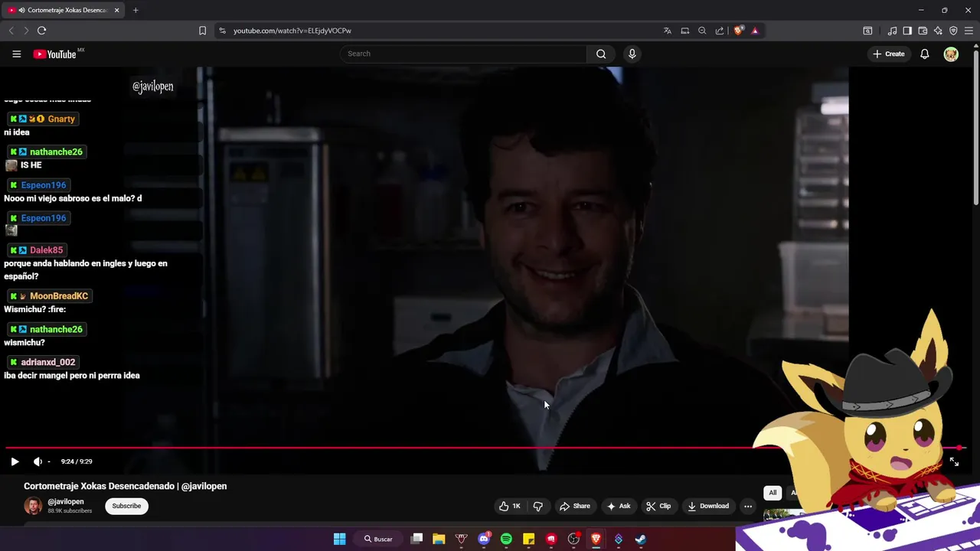The image size is (980, 551).
Task: Subscribe to @javilopen channel
Action: tap(126, 506)
